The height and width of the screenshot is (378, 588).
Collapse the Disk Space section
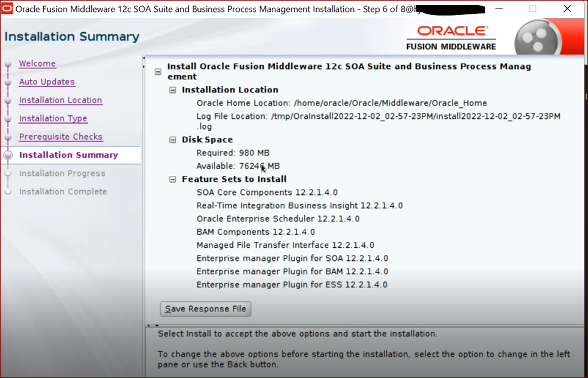pyautogui.click(x=173, y=140)
